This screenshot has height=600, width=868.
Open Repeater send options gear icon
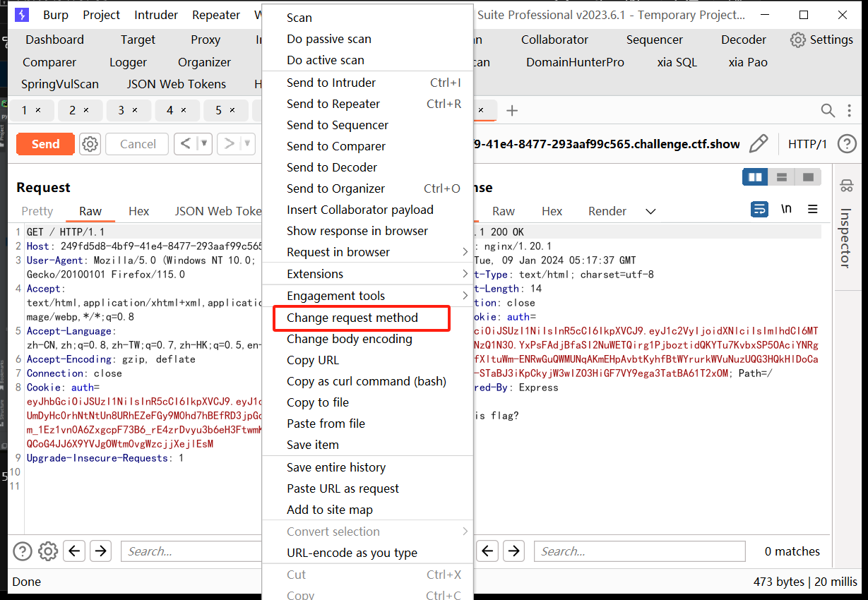[90, 144]
